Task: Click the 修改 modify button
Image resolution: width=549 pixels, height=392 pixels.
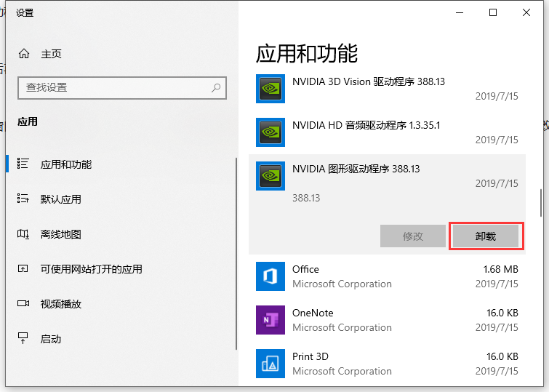Action: [x=413, y=236]
